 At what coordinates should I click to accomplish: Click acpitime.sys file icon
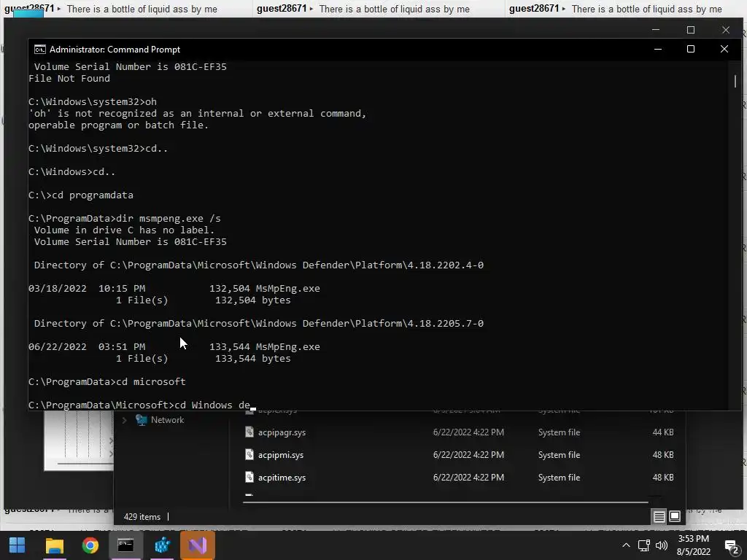point(249,477)
